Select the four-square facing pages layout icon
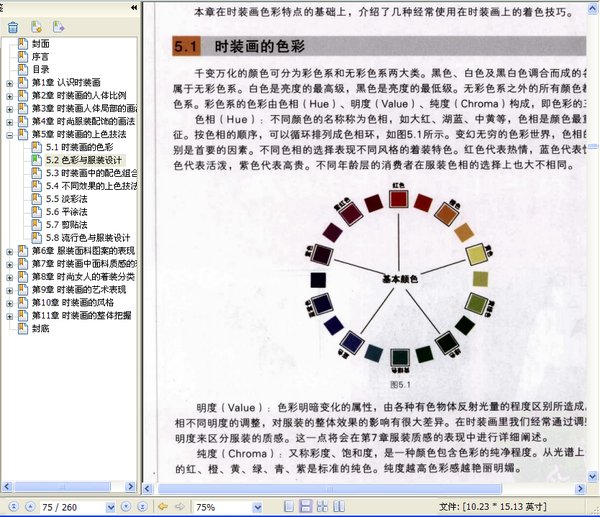This screenshot has height=517, width=600. [322, 507]
